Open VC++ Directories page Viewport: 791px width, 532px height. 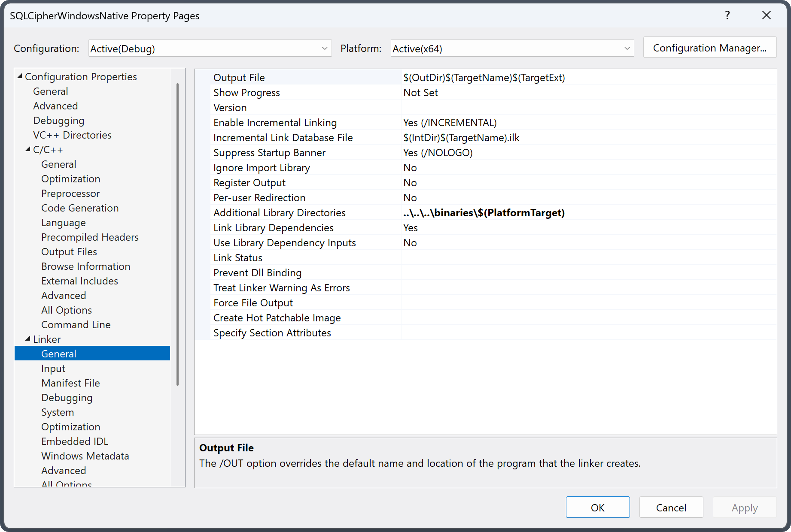coord(72,135)
